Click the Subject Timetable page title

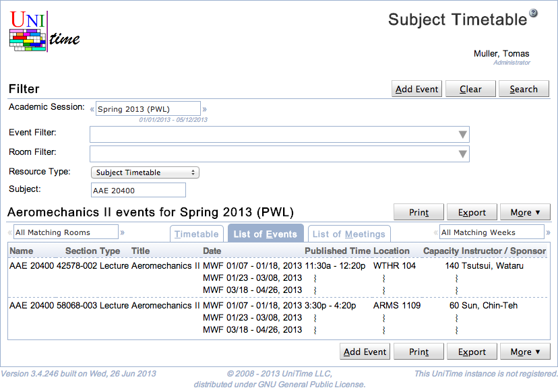coord(458,20)
